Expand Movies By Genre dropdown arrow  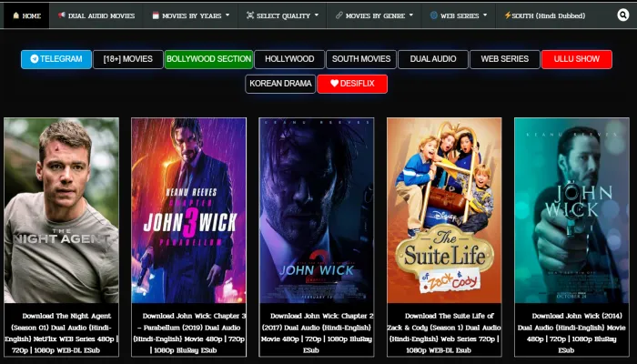click(411, 15)
